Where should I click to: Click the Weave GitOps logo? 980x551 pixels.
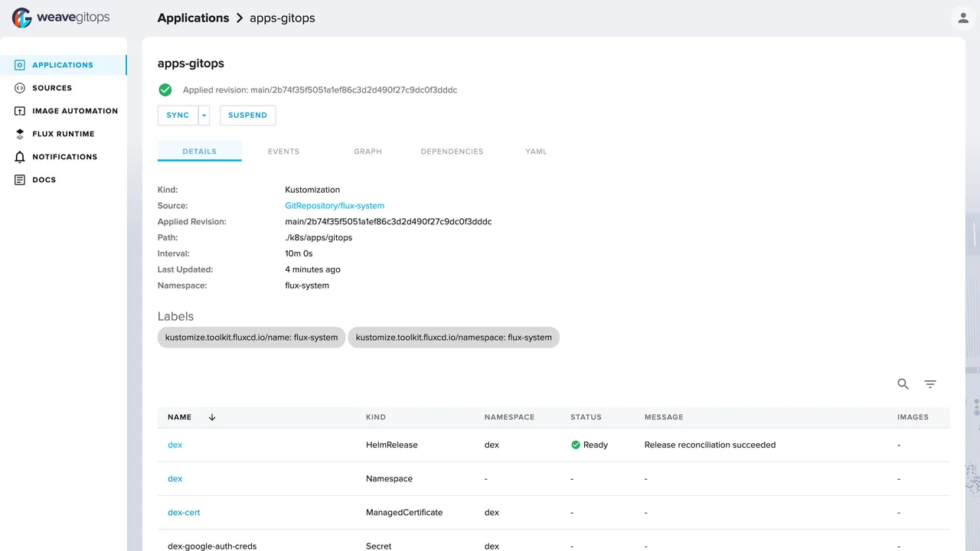tap(60, 18)
